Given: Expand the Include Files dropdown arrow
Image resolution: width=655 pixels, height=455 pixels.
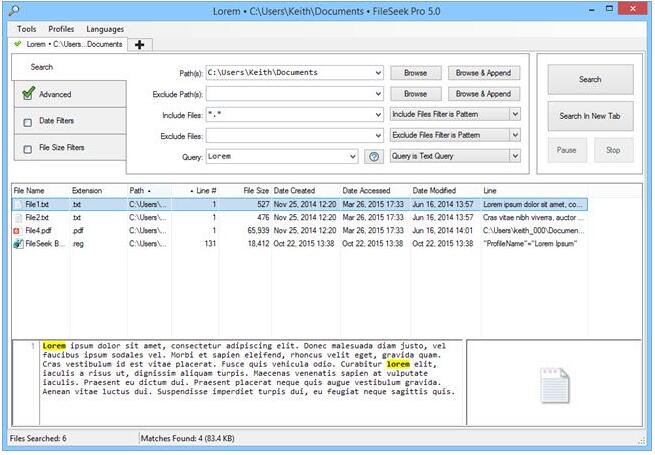Looking at the screenshot, I should point(378,115).
